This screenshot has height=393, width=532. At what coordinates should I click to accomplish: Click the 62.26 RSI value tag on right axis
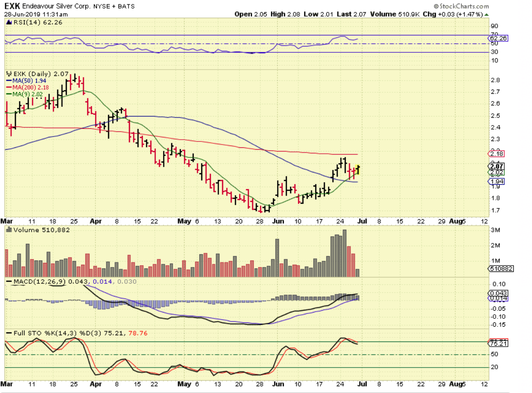498,38
